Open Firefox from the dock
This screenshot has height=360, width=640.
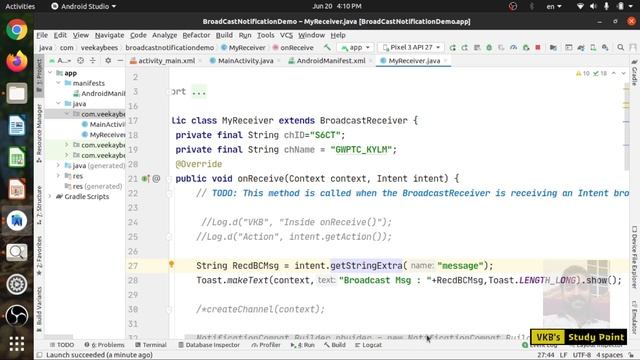[17, 62]
